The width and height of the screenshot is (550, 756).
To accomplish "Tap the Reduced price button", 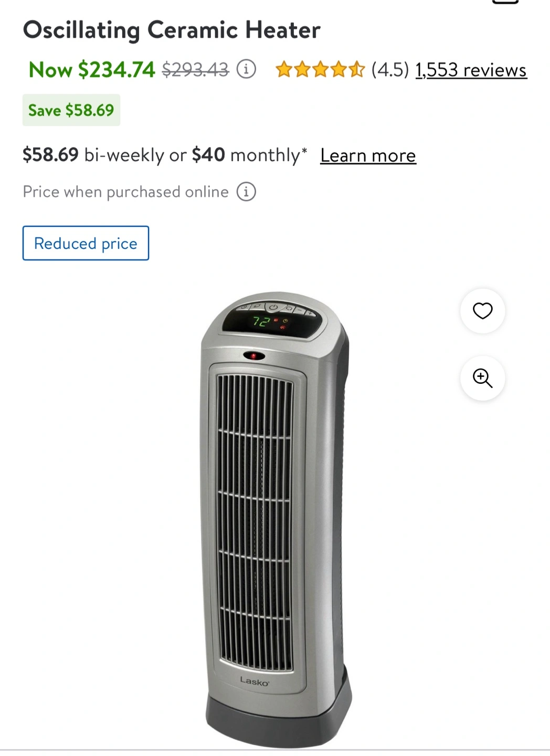I will [86, 243].
